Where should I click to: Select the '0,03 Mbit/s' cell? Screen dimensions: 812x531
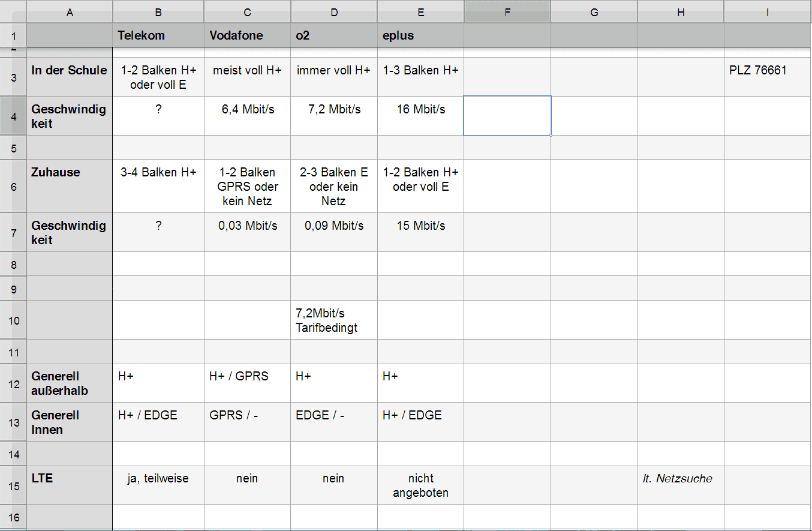pos(247,232)
